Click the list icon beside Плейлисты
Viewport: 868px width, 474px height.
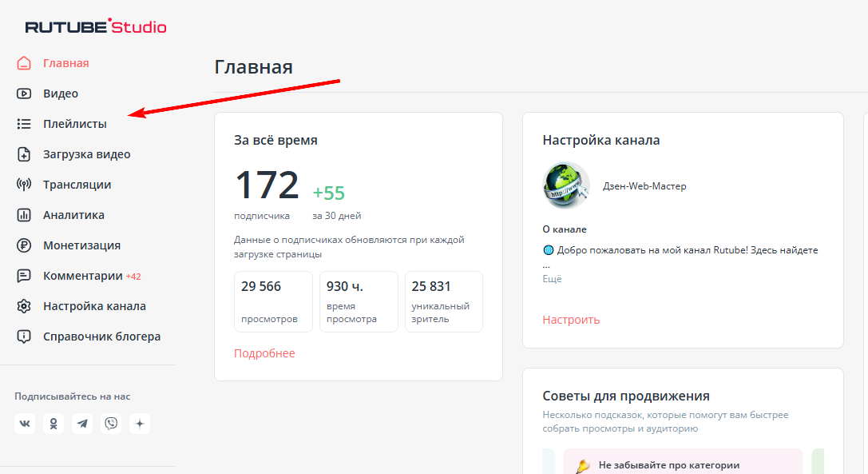click(24, 124)
